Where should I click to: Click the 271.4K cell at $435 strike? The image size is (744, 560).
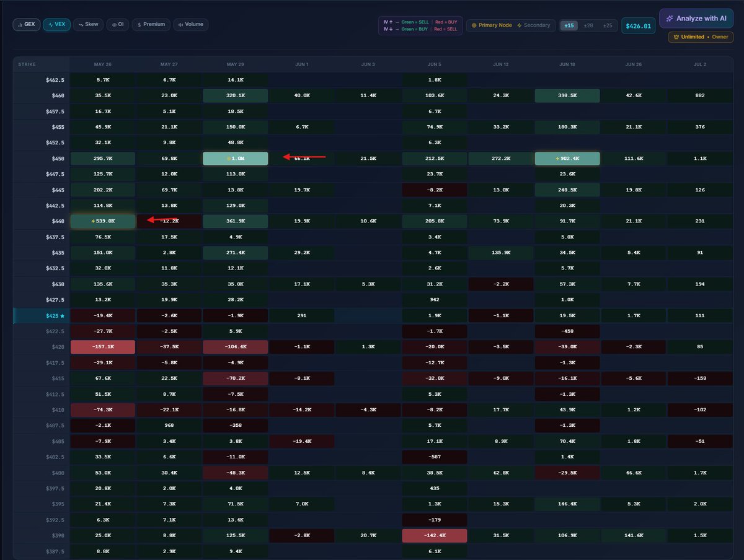[235, 253]
